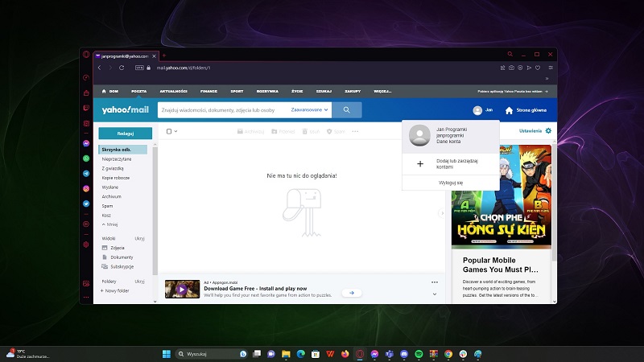Open more toolbar actions ellipsis
644x362 pixels.
click(355, 131)
